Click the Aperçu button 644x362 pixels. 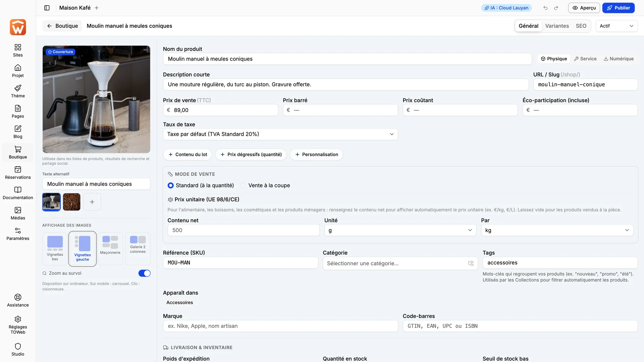pyautogui.click(x=584, y=8)
